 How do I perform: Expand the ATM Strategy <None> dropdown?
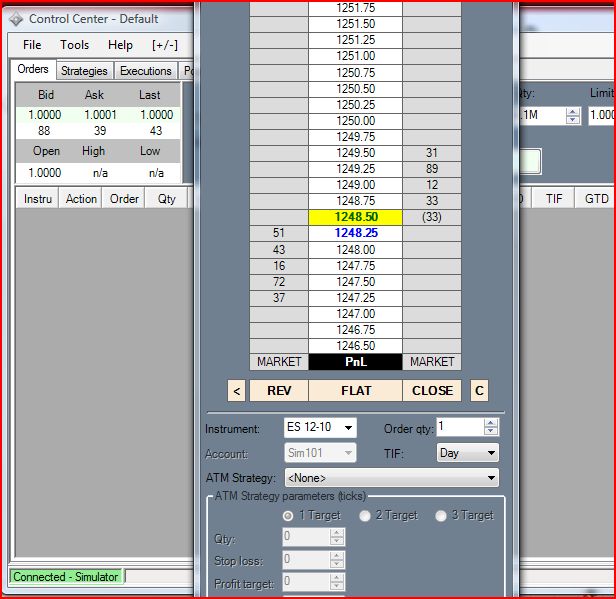point(392,478)
